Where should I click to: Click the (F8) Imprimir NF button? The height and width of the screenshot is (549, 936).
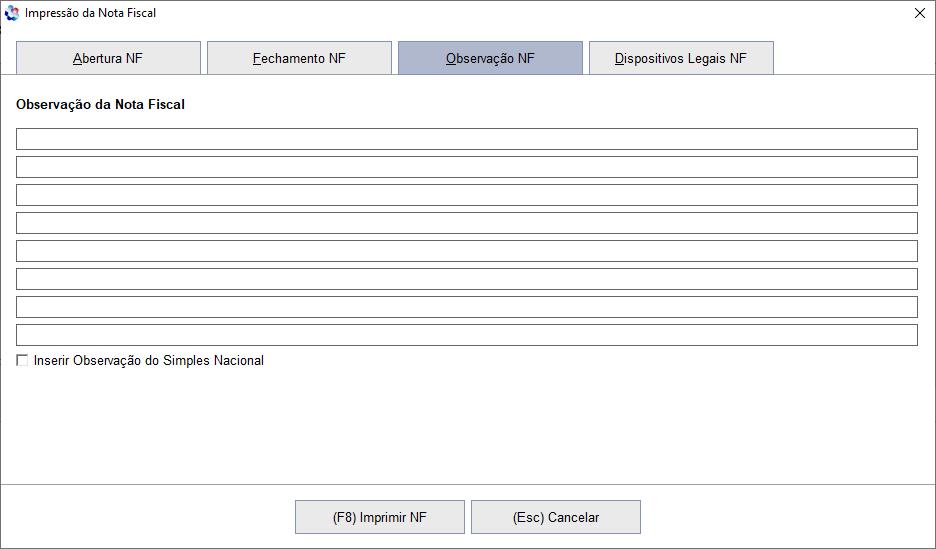380,517
